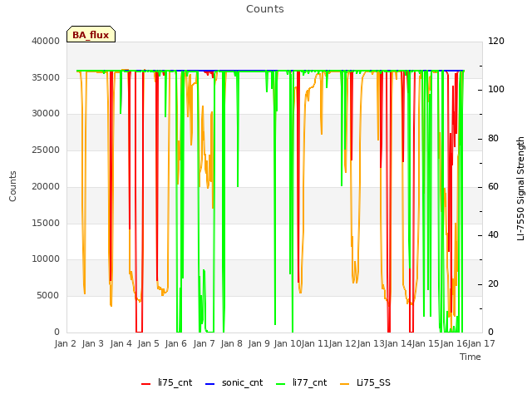Click the 40 right-axis tick label

point(493,234)
